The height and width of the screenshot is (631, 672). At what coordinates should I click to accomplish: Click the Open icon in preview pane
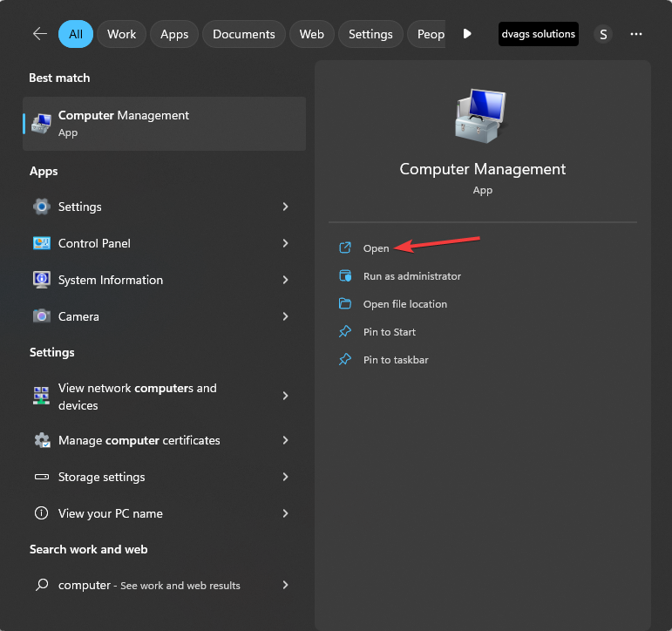[345, 248]
